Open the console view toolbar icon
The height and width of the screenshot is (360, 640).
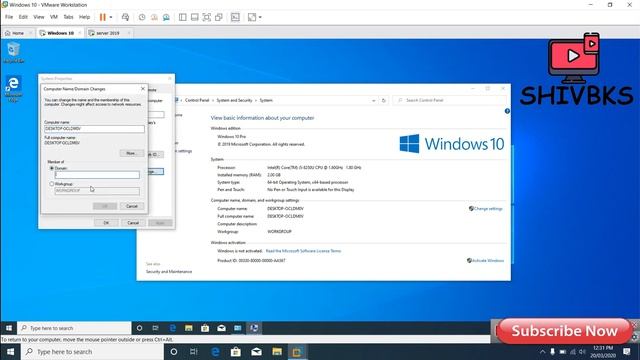click(235, 17)
